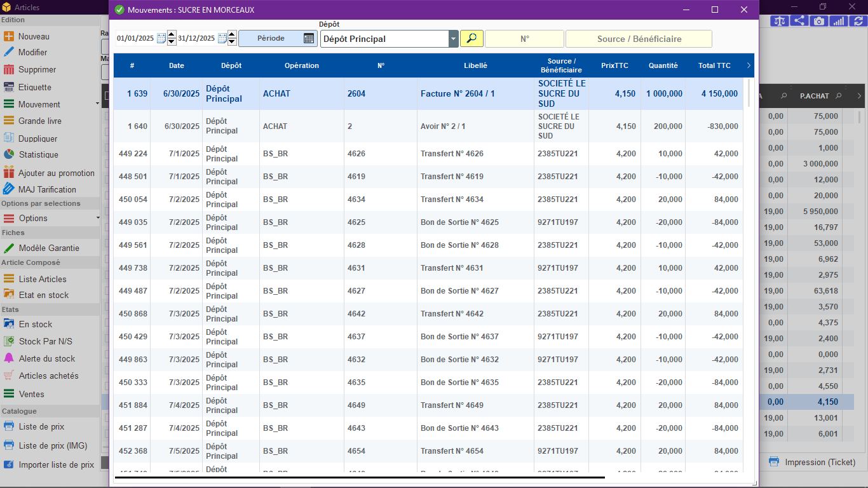Open Grande livre in sidebar
Image resolution: width=868 pixels, height=488 pixels.
coord(40,121)
